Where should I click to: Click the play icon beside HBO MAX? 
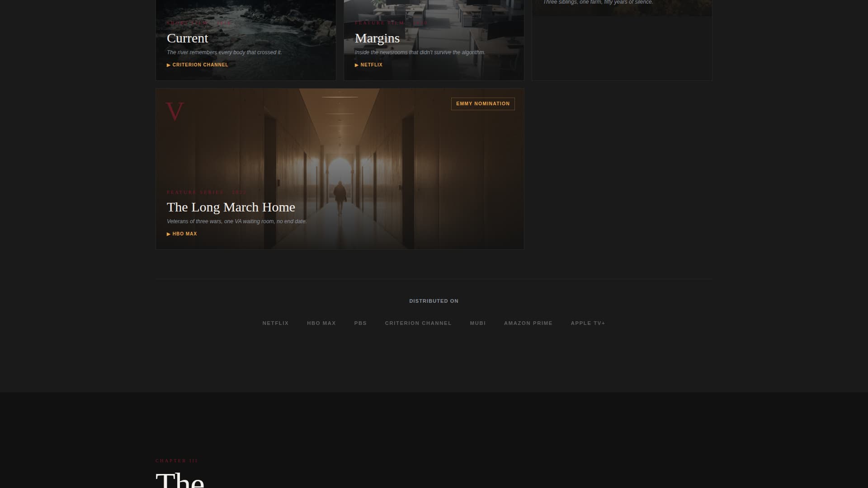168,234
